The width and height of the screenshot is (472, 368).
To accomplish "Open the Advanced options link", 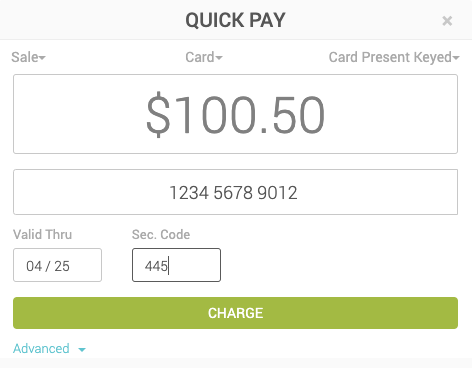I will 41,349.
